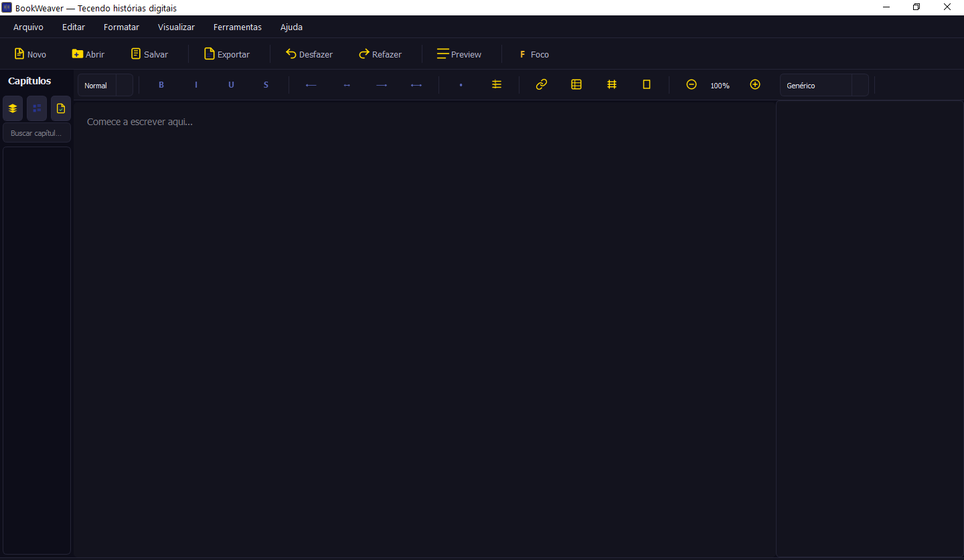The width and height of the screenshot is (964, 560).
Task: Open the Ajuda menu
Action: click(x=291, y=27)
